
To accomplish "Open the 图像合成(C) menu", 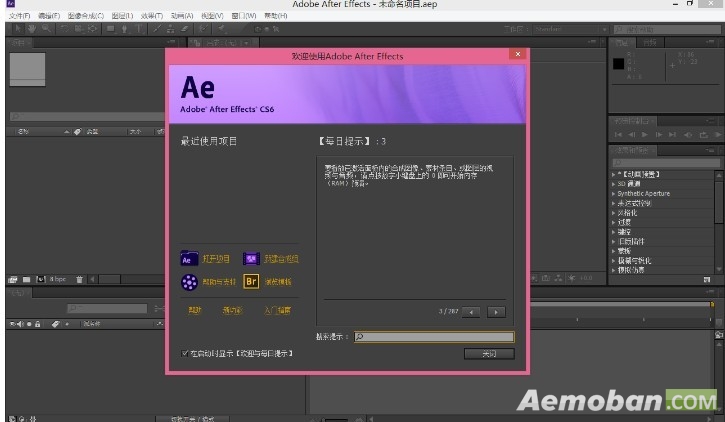I will tap(86, 16).
